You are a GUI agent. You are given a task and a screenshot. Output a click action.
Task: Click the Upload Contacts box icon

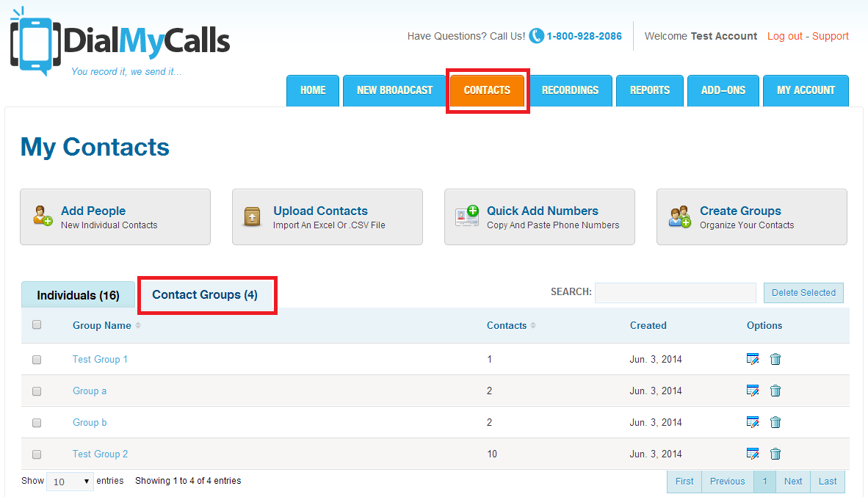pyautogui.click(x=253, y=217)
